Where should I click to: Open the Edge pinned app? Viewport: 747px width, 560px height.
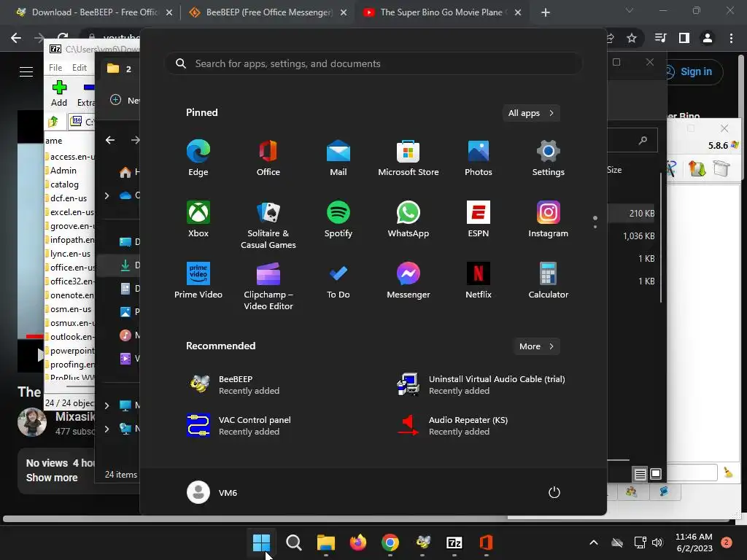198,158
